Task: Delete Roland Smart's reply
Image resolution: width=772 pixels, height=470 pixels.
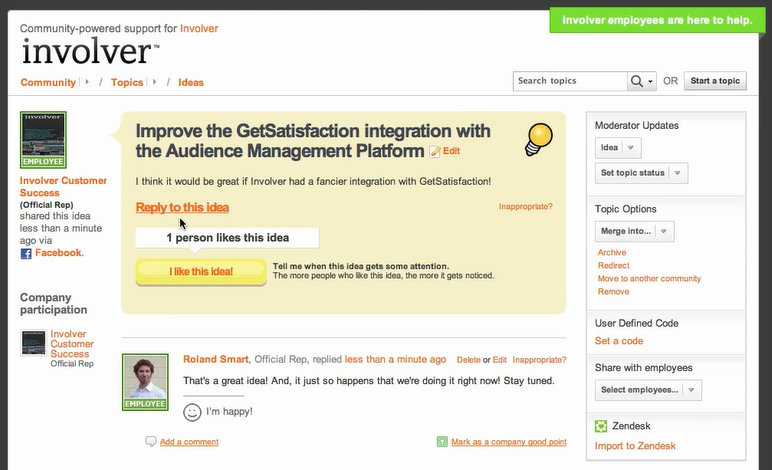Action: coord(468,360)
